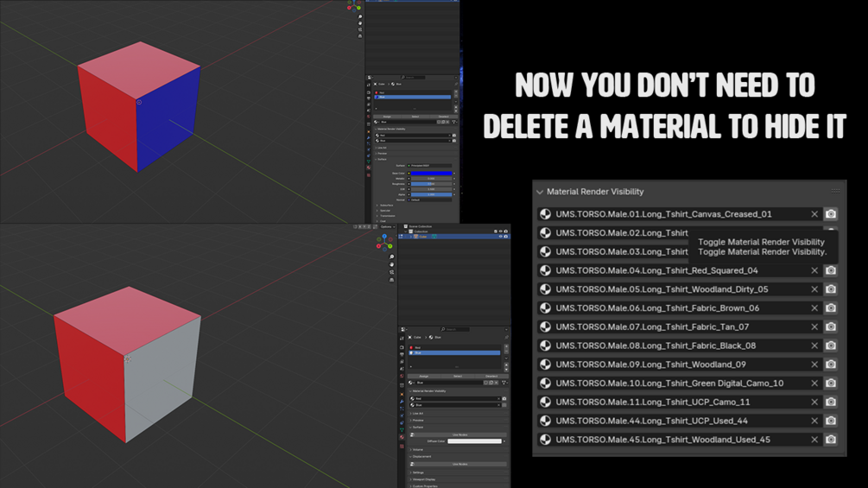Toggle render visibility camera for UCP_Used_44

pyautogui.click(x=830, y=421)
